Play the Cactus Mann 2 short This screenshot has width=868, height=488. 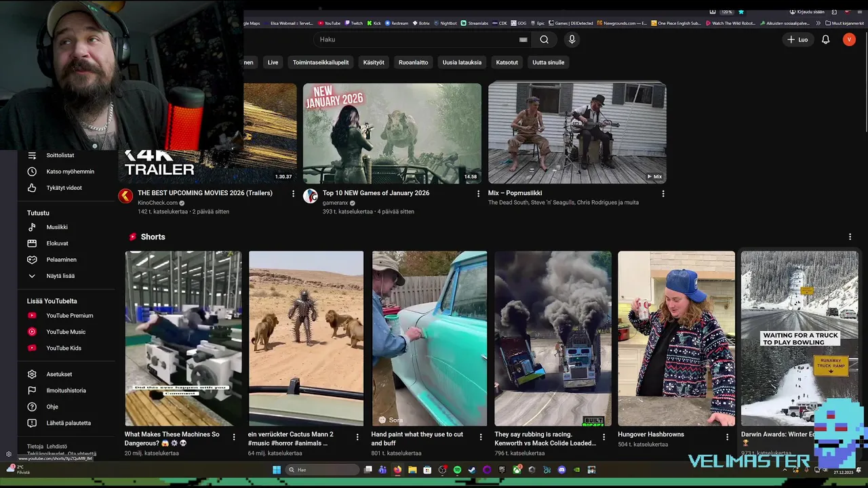306,338
